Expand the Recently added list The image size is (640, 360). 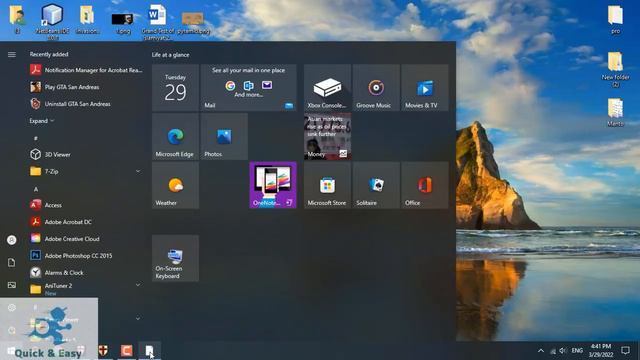pos(42,121)
